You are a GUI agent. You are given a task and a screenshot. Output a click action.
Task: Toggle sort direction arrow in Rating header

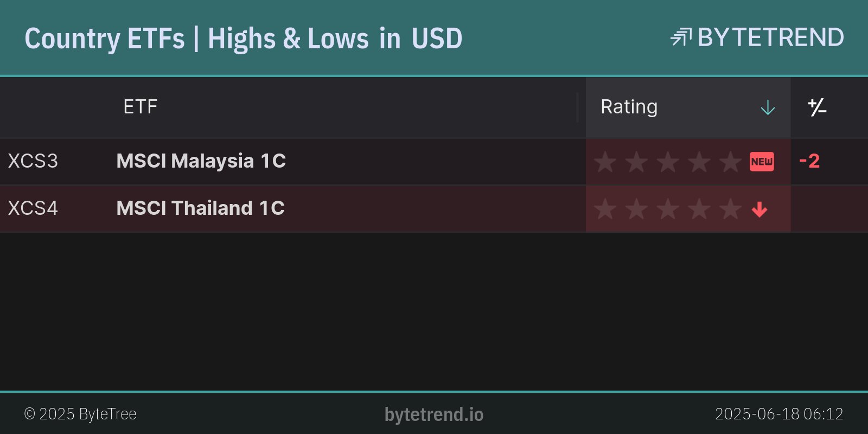tap(768, 107)
